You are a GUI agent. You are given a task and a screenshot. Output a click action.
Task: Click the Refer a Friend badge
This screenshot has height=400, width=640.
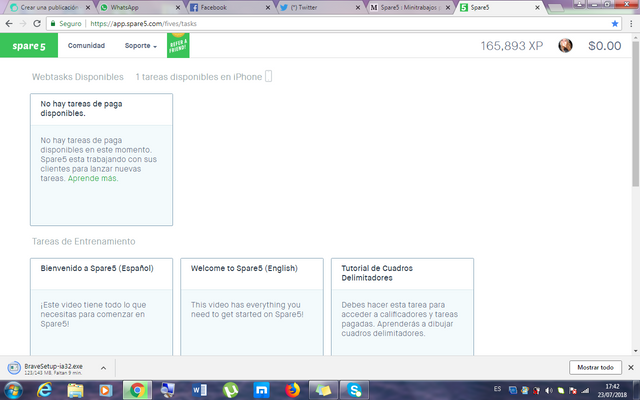[x=178, y=45]
